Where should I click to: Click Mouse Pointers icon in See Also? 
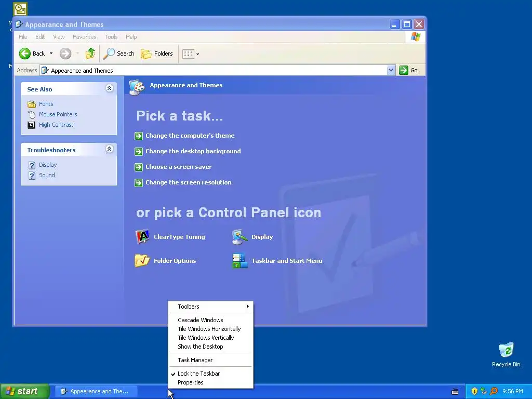[x=32, y=115]
